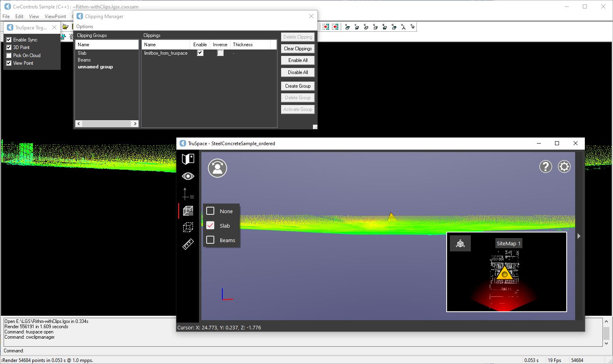This screenshot has width=613, height=364.
Task: Click the dashed limit box icon
Action: [x=188, y=227]
